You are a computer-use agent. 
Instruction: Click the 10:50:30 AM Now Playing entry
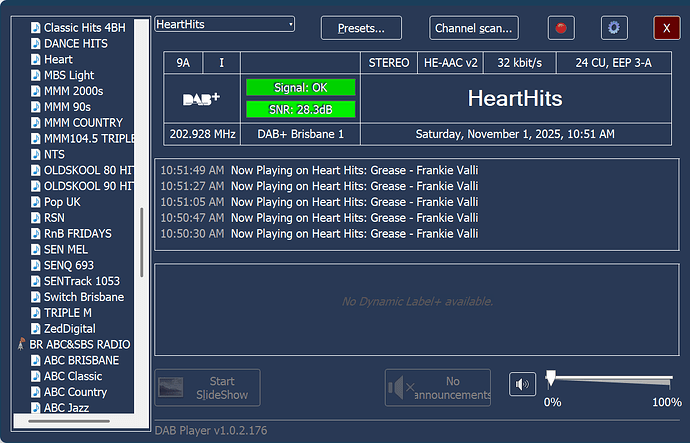319,234
